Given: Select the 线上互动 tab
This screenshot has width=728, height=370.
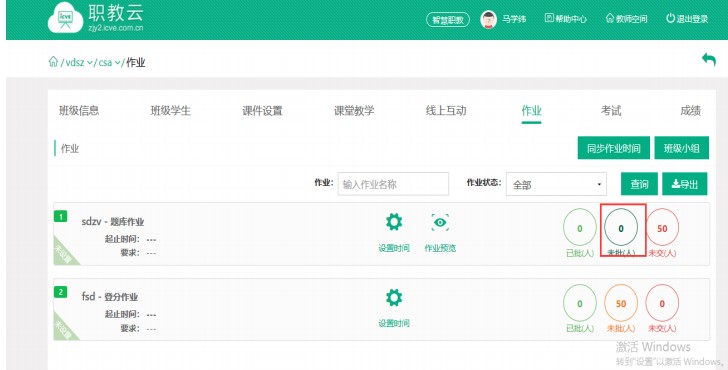Looking at the screenshot, I should (x=446, y=110).
